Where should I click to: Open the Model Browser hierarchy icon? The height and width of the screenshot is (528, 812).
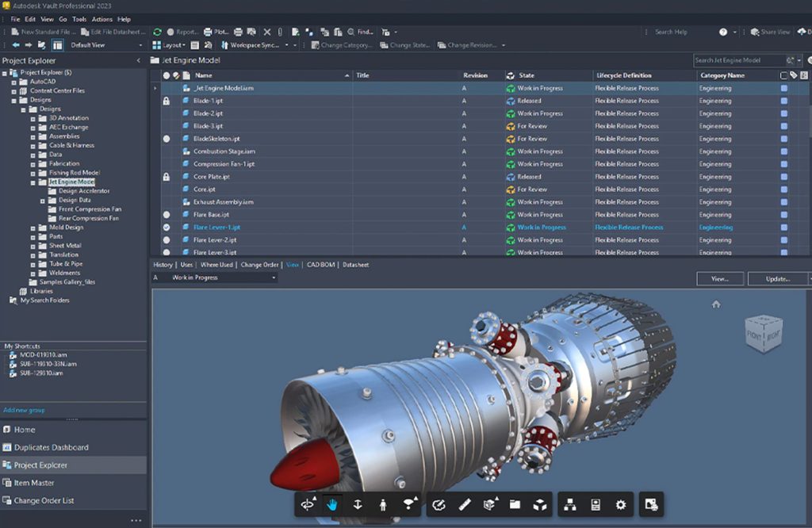(x=569, y=504)
